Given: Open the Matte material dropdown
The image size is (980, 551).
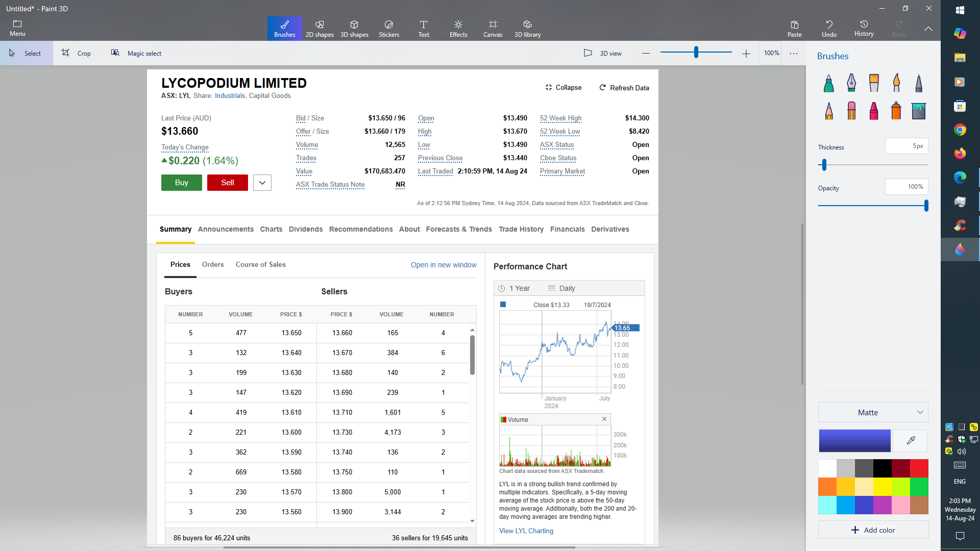Looking at the screenshot, I should coord(873,412).
